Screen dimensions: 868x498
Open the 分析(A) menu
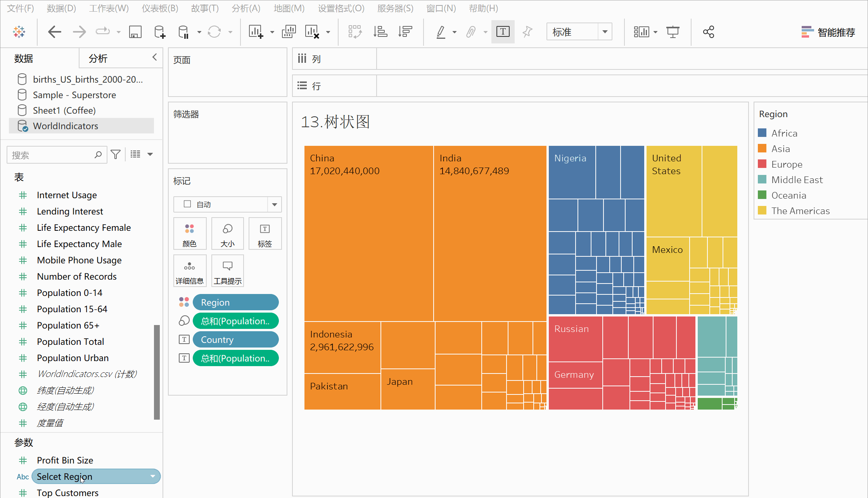[x=246, y=8]
